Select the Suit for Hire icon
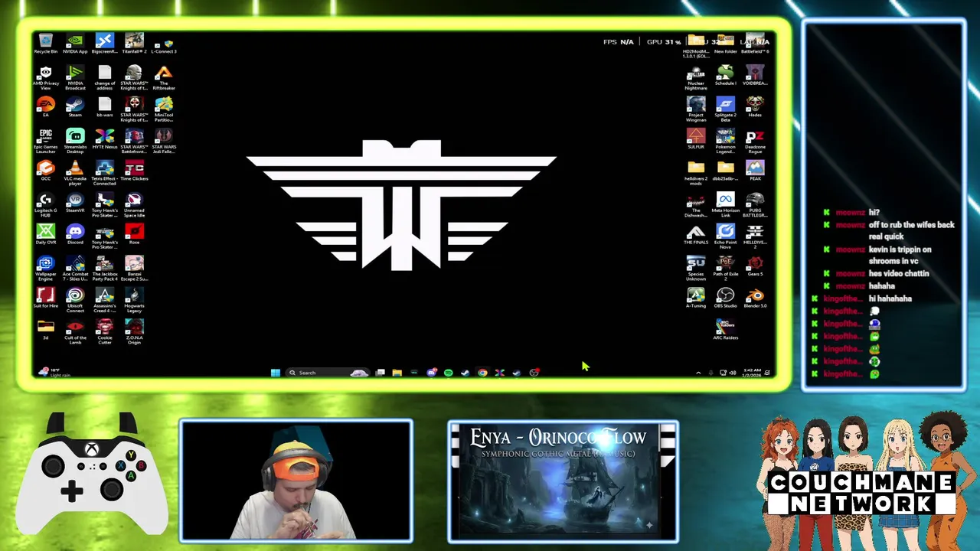Image resolution: width=980 pixels, height=551 pixels. click(45, 298)
